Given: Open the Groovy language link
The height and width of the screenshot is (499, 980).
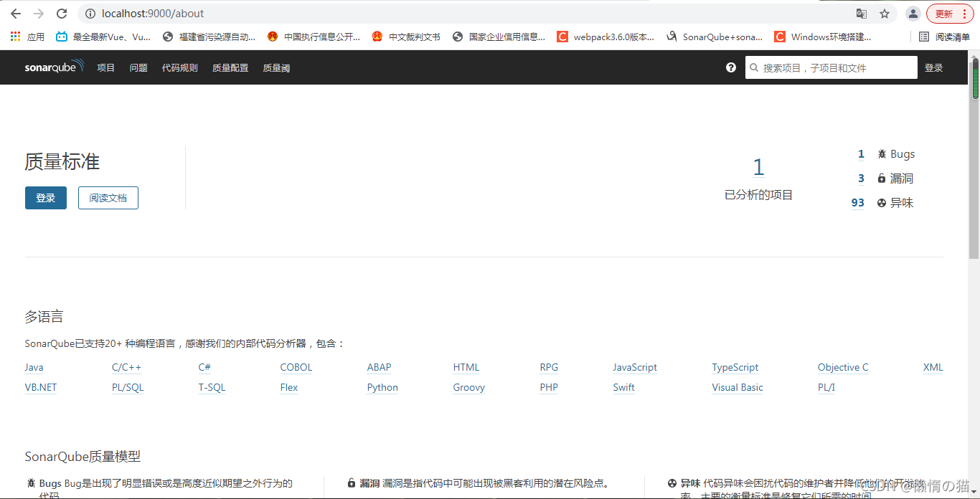Looking at the screenshot, I should coord(469,387).
